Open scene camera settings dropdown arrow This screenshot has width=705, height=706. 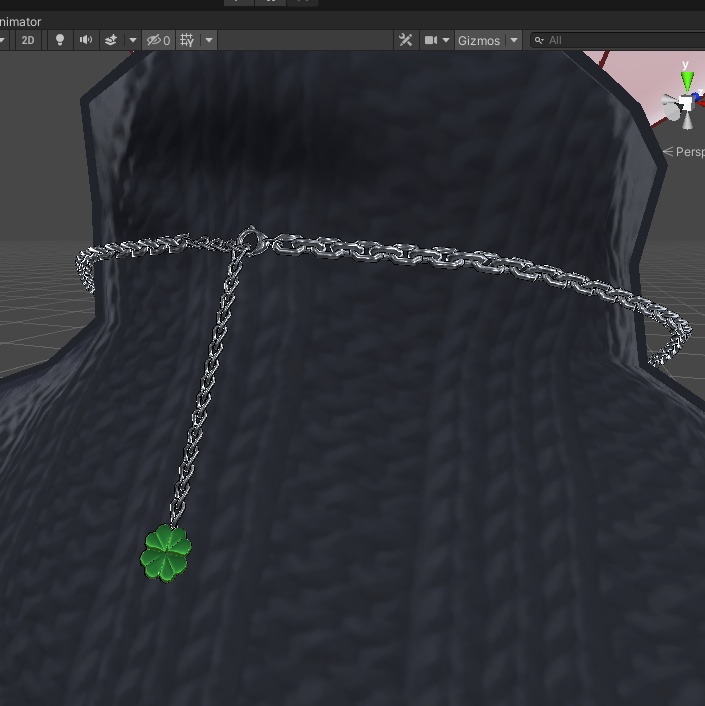pyautogui.click(x=446, y=40)
